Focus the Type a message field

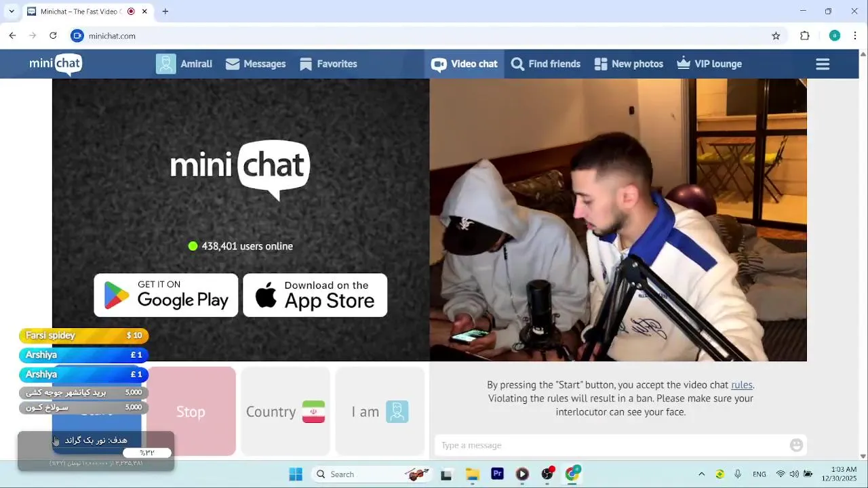[x=610, y=445]
